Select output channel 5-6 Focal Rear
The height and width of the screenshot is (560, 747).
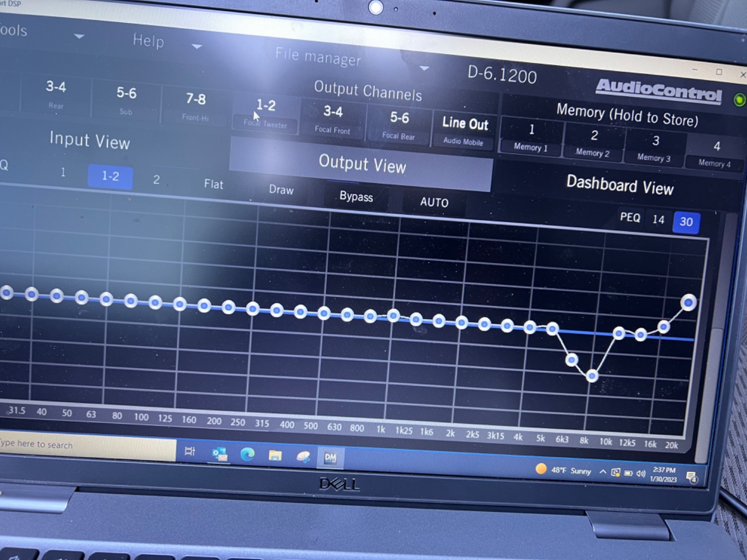coord(399,124)
